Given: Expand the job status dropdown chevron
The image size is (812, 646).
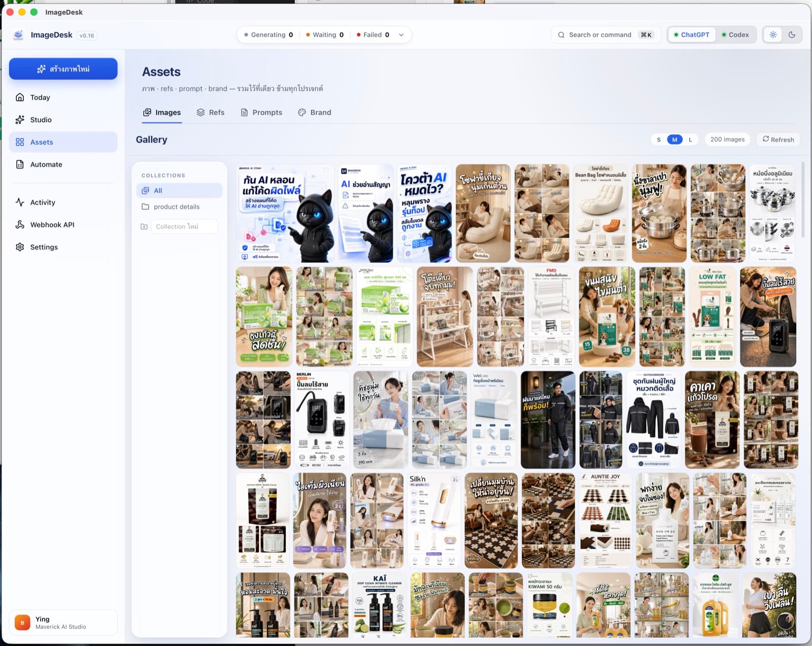Looking at the screenshot, I should click(401, 35).
